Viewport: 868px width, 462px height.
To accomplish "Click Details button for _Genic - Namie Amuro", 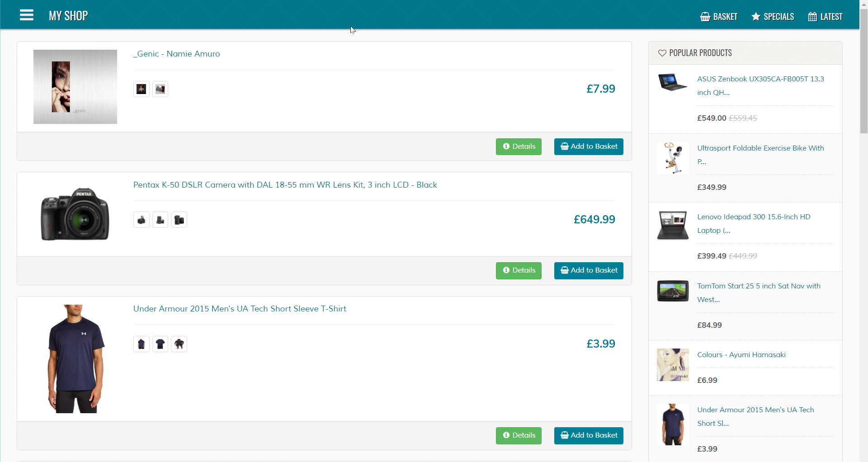I will [519, 146].
